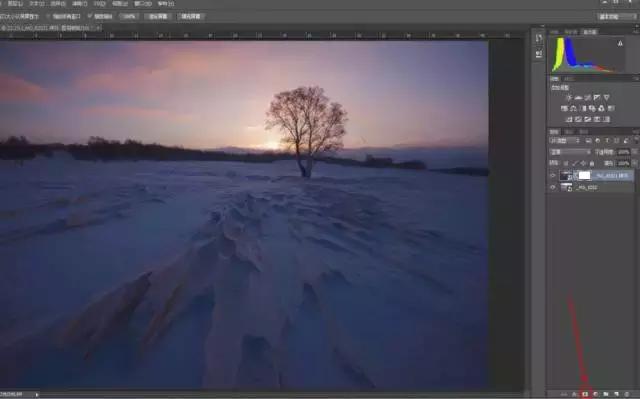This screenshot has width=640, height=399.
Task: Click the layer fill value field
Action: (624, 164)
